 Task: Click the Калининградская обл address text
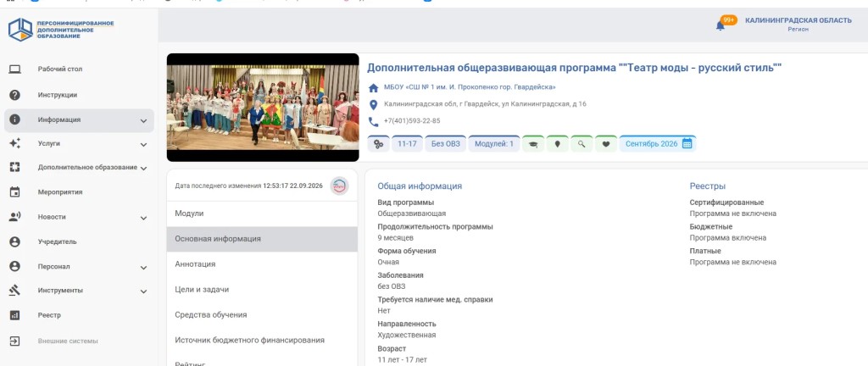485,104
